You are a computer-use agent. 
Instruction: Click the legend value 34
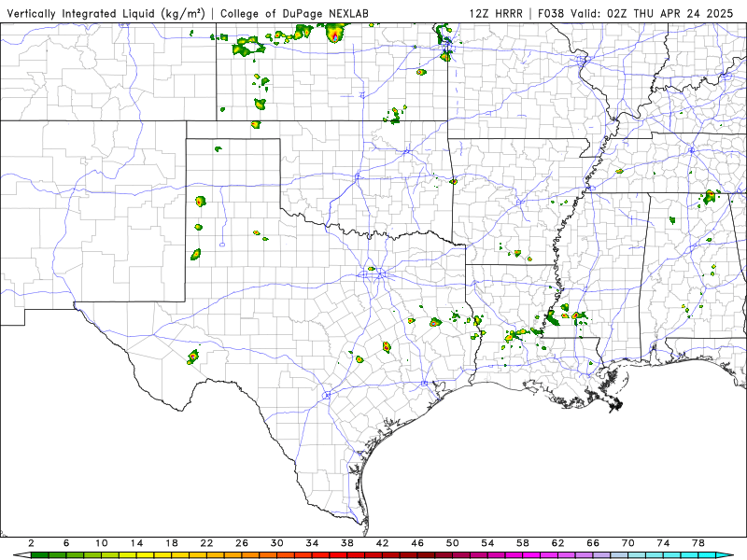[312, 543]
